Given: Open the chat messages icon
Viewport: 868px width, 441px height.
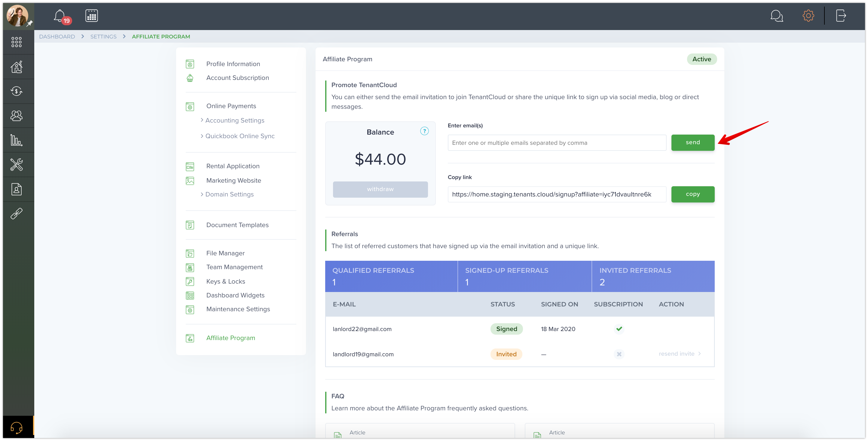Looking at the screenshot, I should (x=776, y=16).
